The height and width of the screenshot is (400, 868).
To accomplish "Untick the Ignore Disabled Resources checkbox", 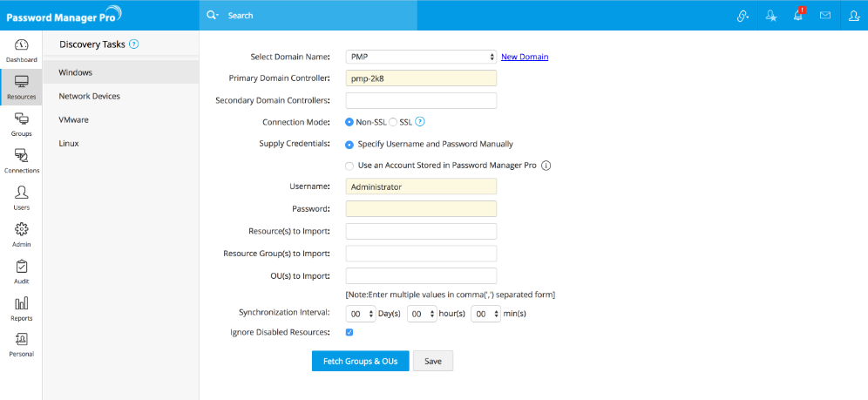I will pyautogui.click(x=349, y=332).
